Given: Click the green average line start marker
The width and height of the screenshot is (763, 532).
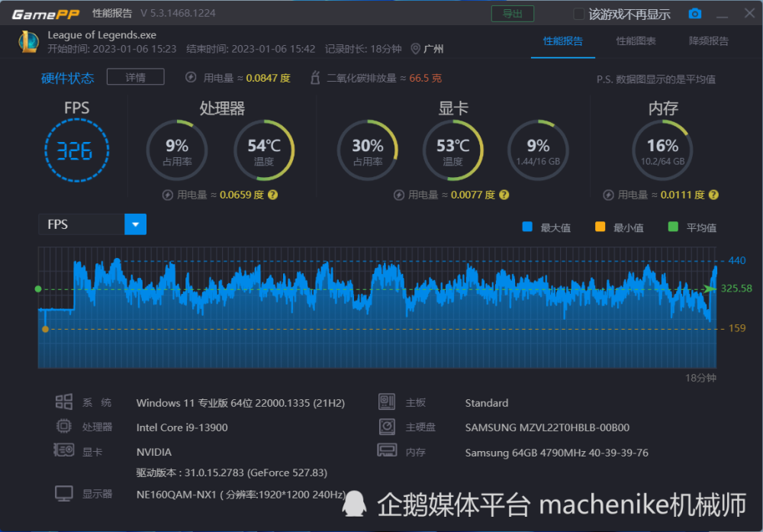Looking at the screenshot, I should pos(38,289).
